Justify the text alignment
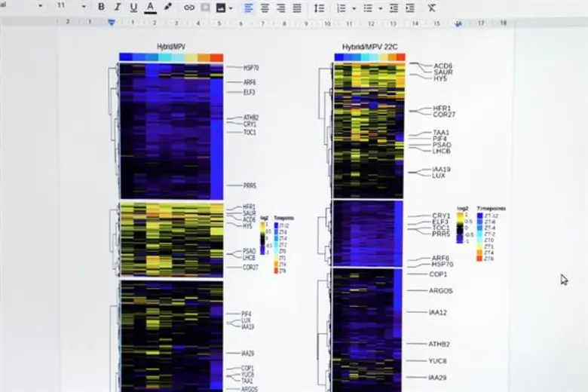This screenshot has width=588, height=392. [296, 8]
